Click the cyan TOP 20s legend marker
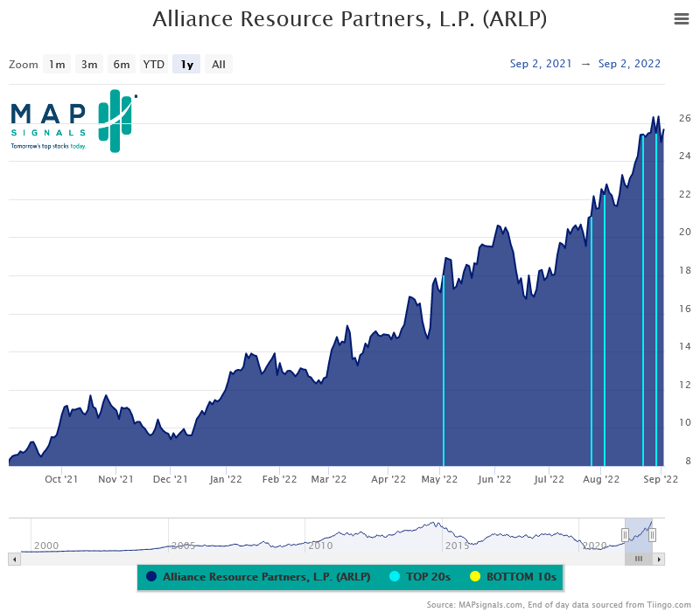 point(395,577)
